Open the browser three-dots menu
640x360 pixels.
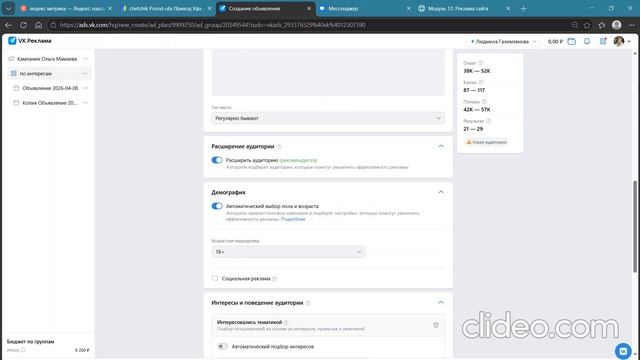[631, 25]
